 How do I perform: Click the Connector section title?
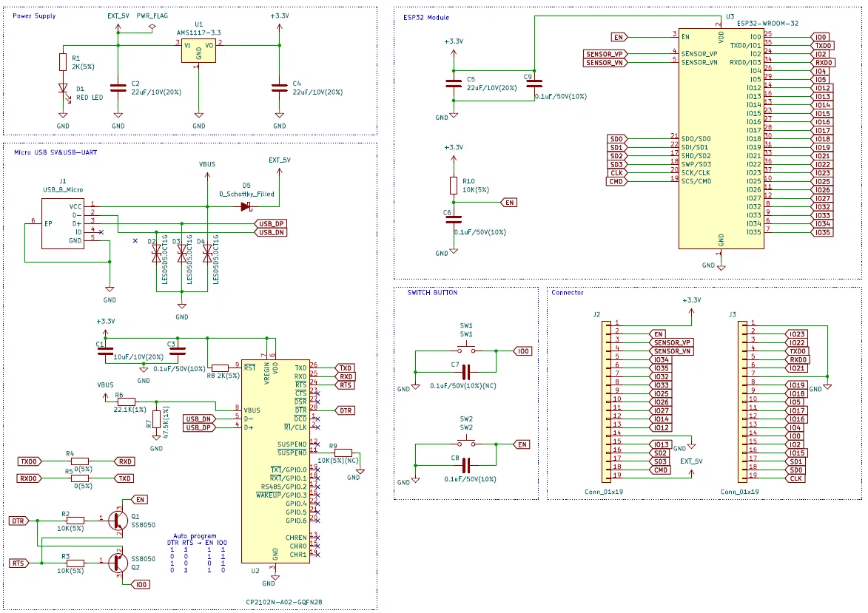pyautogui.click(x=568, y=293)
